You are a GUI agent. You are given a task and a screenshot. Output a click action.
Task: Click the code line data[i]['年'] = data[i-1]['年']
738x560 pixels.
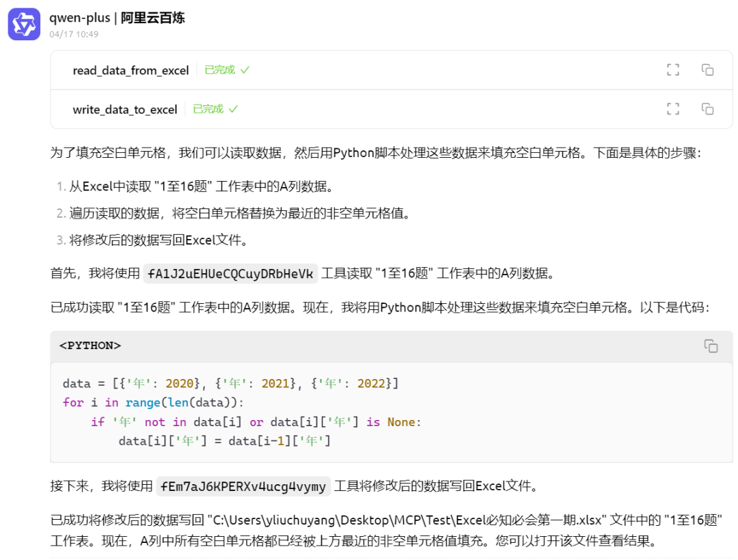(x=225, y=441)
